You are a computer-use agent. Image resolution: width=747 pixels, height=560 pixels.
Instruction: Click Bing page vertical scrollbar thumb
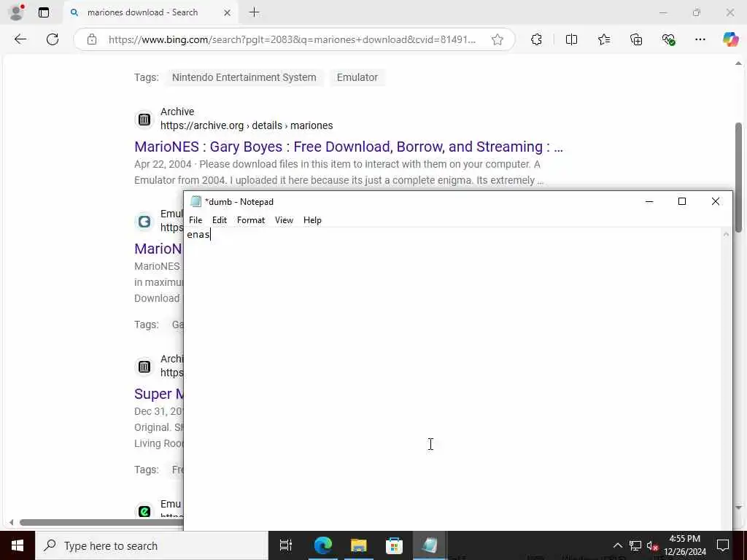point(738,177)
